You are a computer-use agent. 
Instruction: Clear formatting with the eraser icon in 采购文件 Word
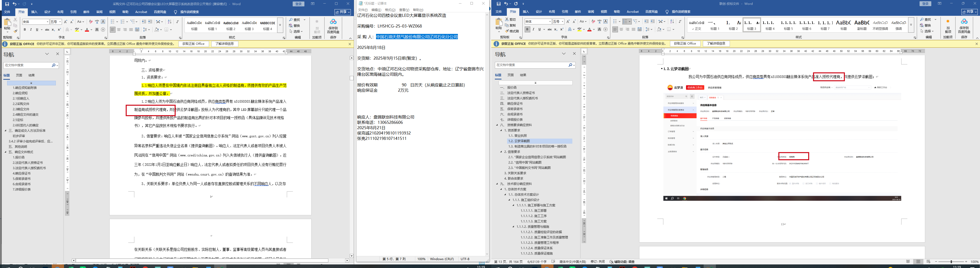91,22
